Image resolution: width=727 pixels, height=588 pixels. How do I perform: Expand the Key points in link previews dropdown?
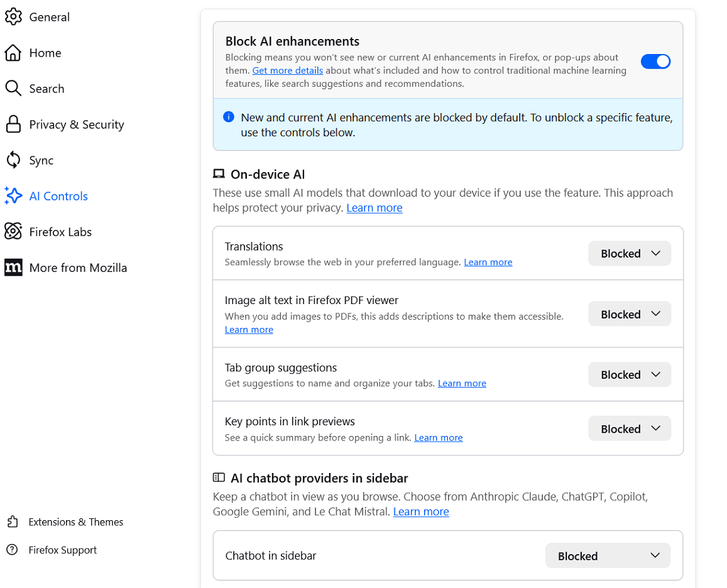coord(629,429)
